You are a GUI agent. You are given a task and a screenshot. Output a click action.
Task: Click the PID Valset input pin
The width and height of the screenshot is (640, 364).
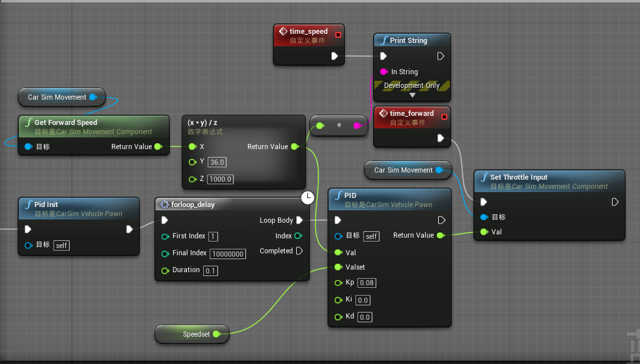pyautogui.click(x=338, y=267)
